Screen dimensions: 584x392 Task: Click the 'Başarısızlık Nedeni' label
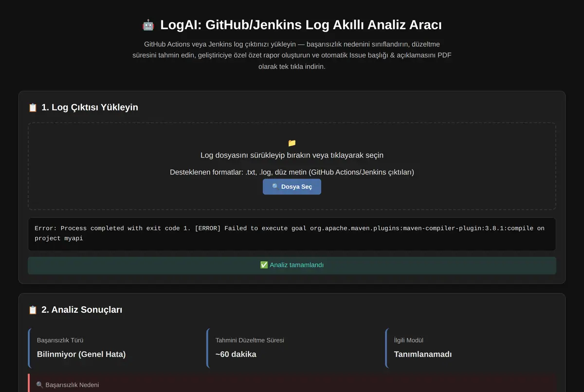click(x=72, y=385)
